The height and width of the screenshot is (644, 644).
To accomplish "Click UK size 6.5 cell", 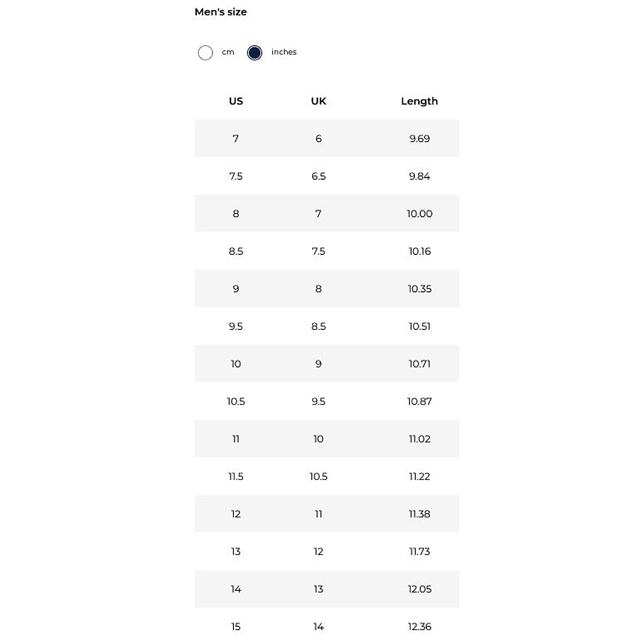I will coord(318,176).
